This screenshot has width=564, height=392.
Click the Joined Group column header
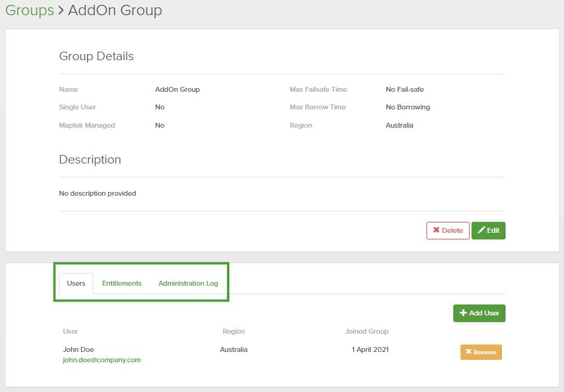pyautogui.click(x=366, y=331)
